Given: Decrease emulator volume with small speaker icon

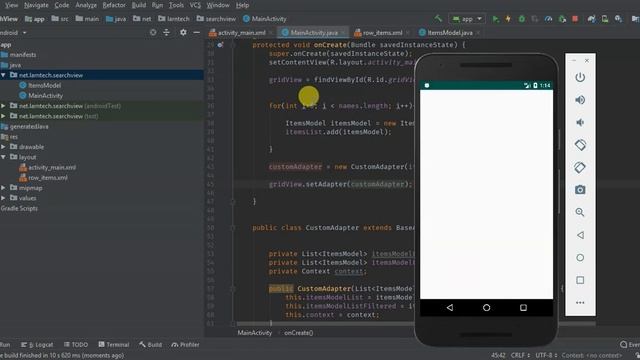Looking at the screenshot, I should point(580,122).
